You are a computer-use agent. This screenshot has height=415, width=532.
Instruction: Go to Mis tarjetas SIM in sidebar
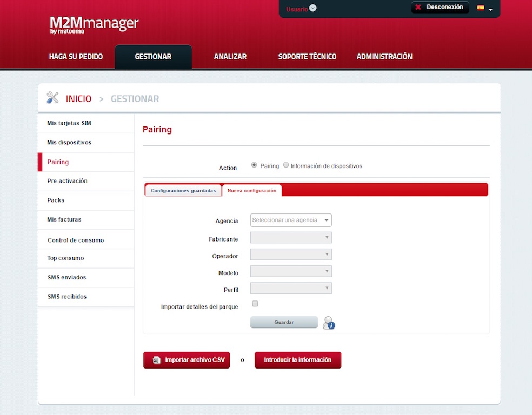tap(69, 123)
